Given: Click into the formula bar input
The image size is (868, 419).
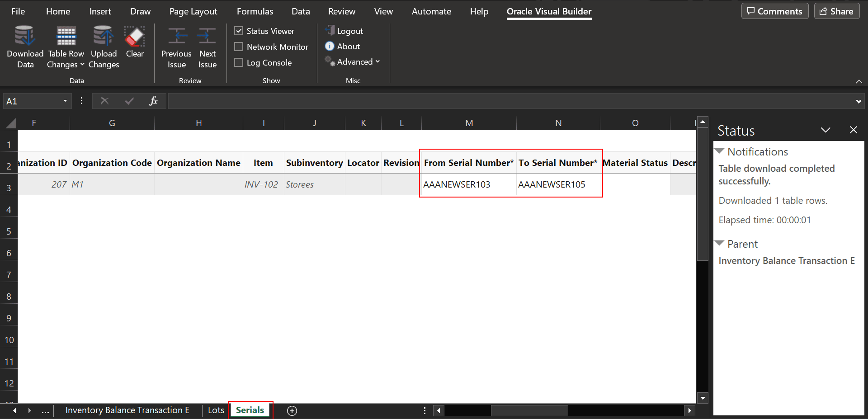Looking at the screenshot, I should pos(511,101).
